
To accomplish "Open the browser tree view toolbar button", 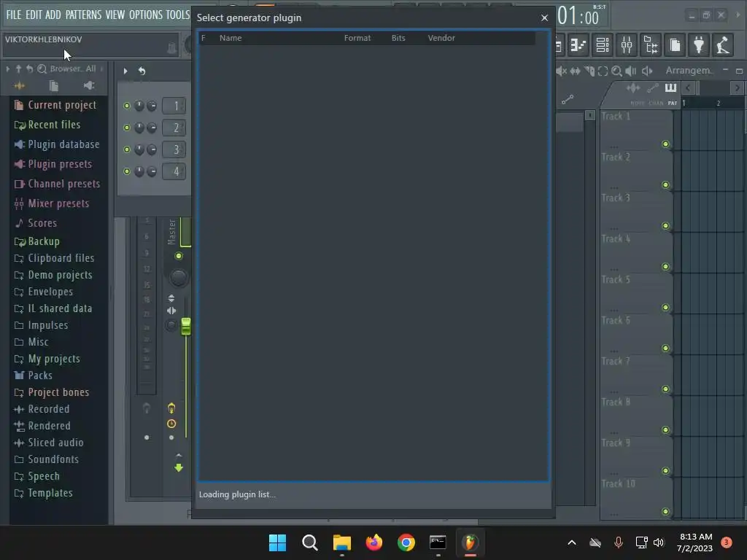I will 650,45.
